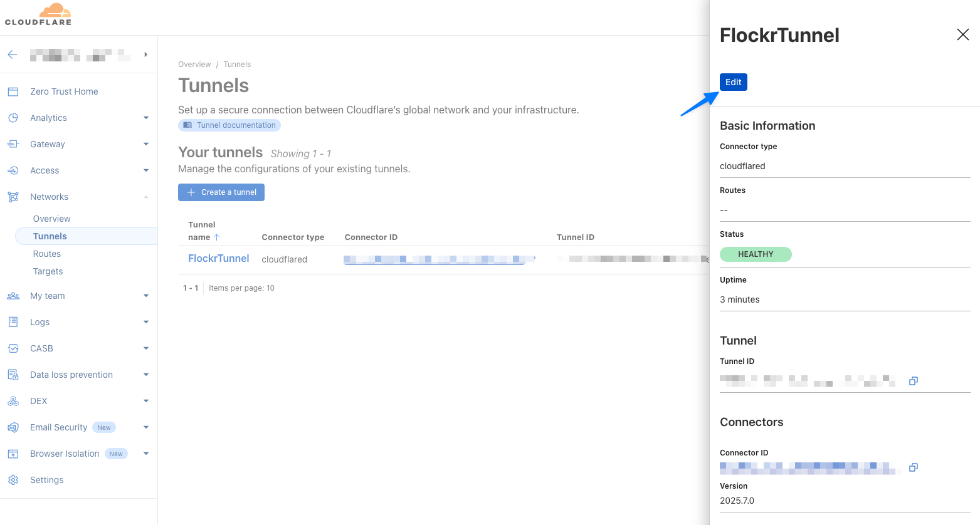Open the account switcher arrow
Screen dimensions: 980x525
click(x=145, y=55)
